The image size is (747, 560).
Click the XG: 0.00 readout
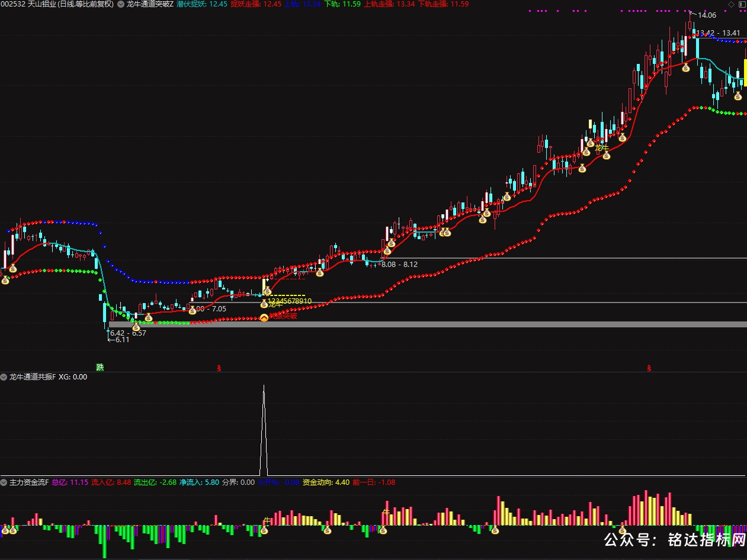point(73,377)
